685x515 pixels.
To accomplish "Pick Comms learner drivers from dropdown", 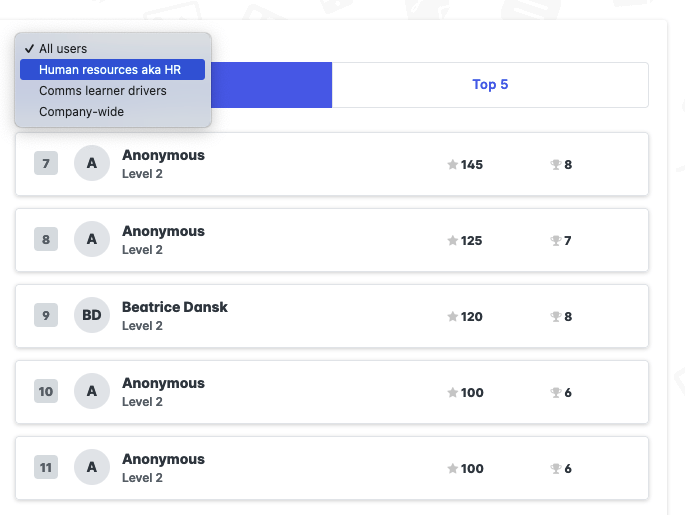I will (103, 91).
